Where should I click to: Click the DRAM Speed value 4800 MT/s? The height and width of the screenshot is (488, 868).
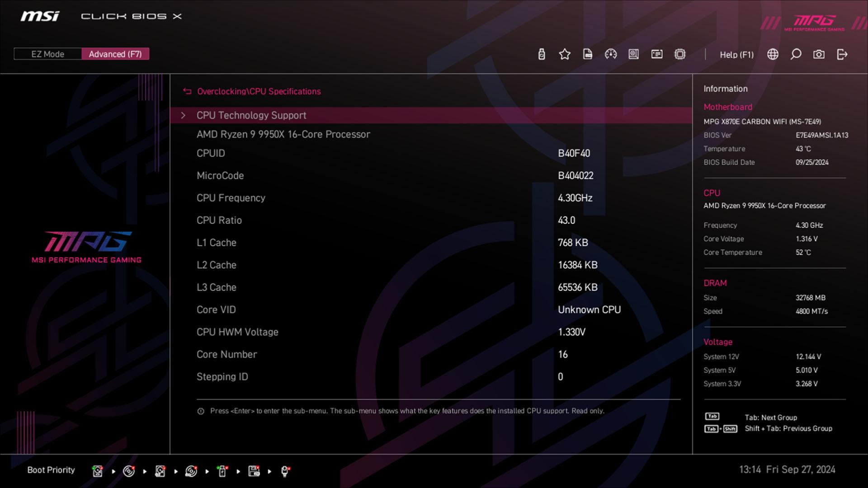tap(811, 311)
